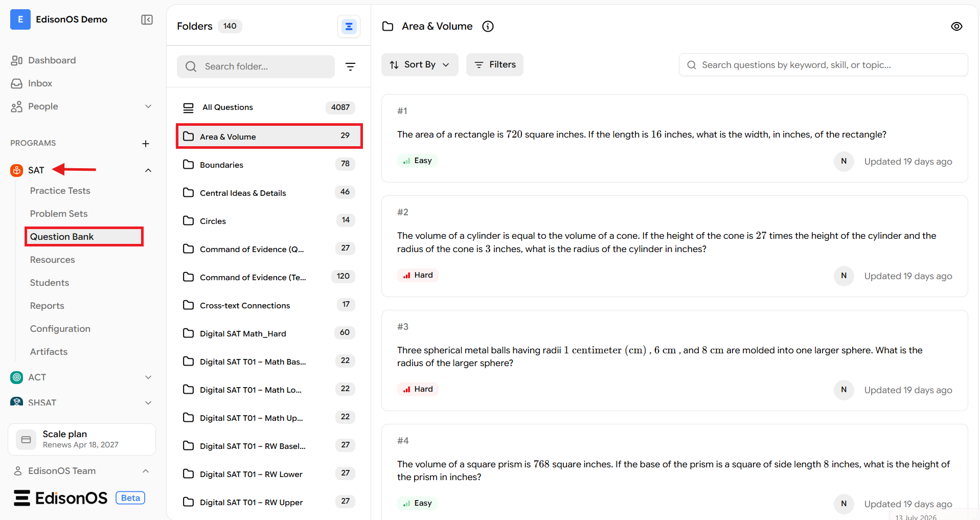Click the Easy difficulty tag on question #4
Screen dimensions: 980x520
(x=418, y=503)
